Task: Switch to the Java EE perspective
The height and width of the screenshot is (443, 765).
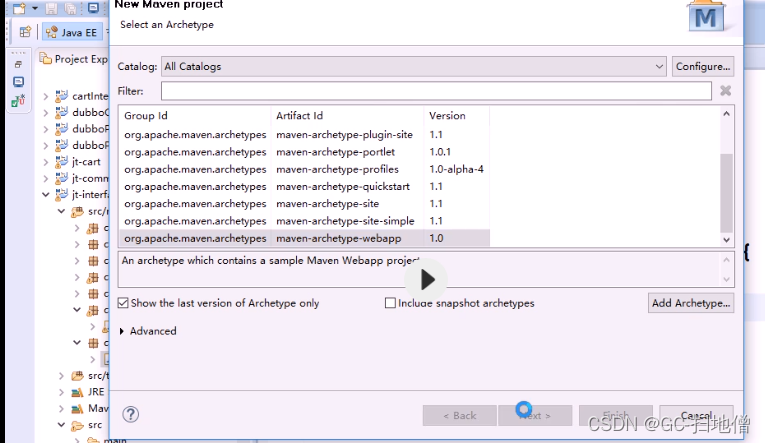Action: click(72, 33)
